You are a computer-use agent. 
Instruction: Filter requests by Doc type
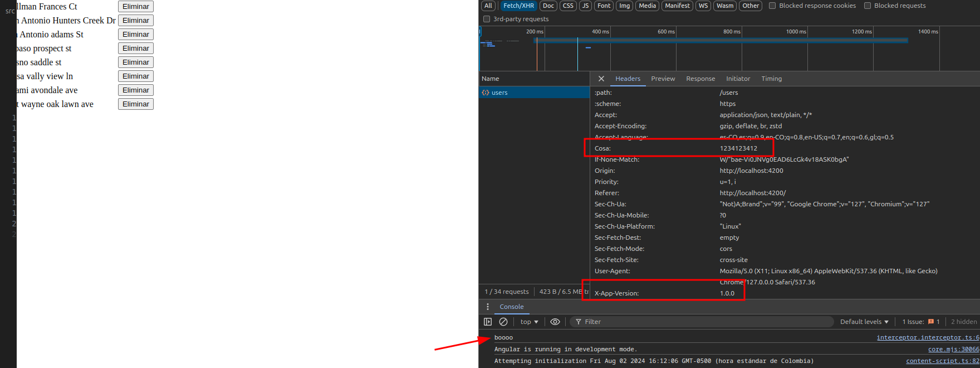tap(548, 6)
